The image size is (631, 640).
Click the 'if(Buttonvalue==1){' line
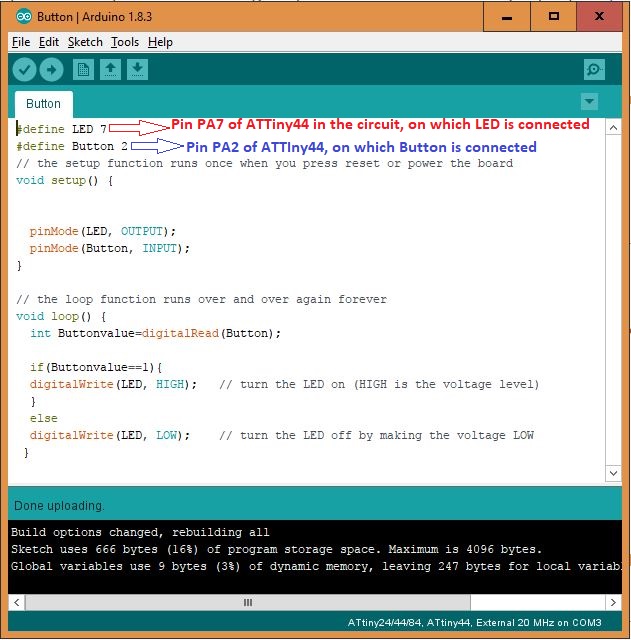coord(96,367)
